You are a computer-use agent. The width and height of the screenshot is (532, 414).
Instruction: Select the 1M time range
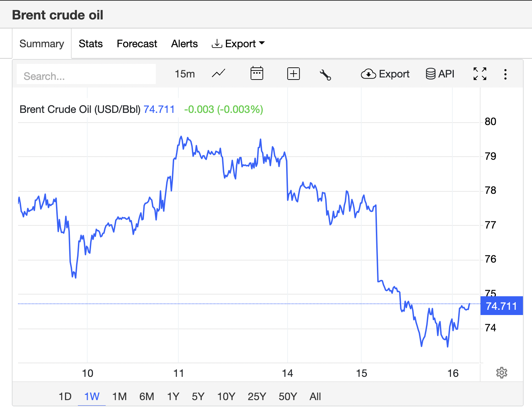(x=119, y=396)
